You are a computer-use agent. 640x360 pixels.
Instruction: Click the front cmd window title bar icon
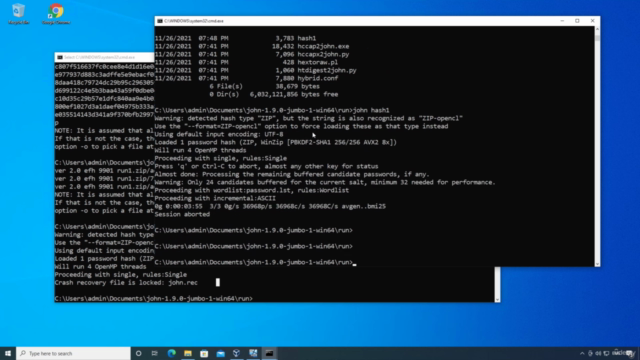(160, 21)
